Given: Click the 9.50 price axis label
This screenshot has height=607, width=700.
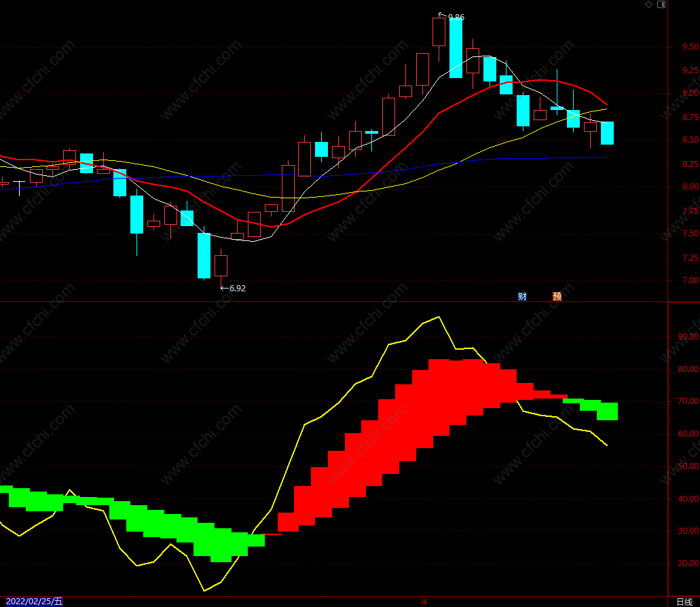Looking at the screenshot, I should click(690, 47).
